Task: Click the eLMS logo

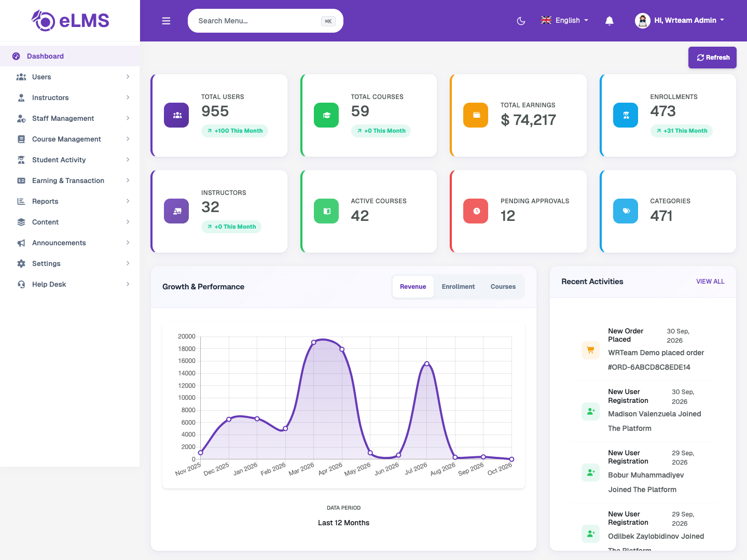Action: 70,21
